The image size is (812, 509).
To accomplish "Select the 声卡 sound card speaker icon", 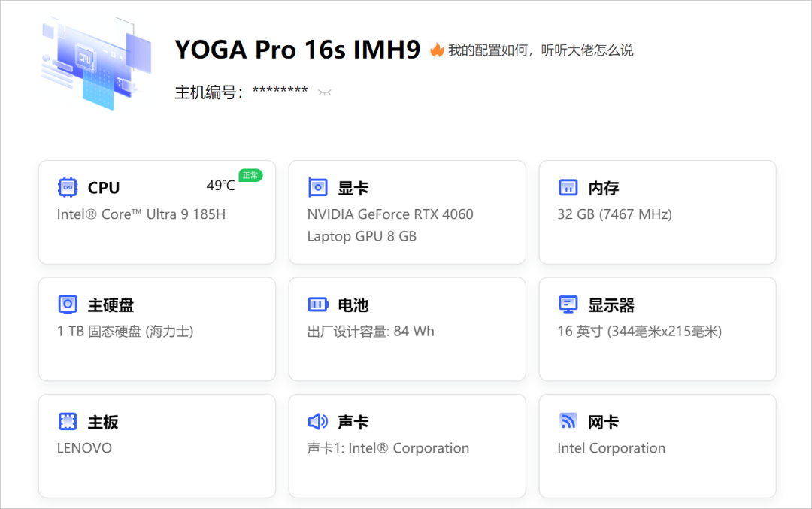I will tap(318, 422).
